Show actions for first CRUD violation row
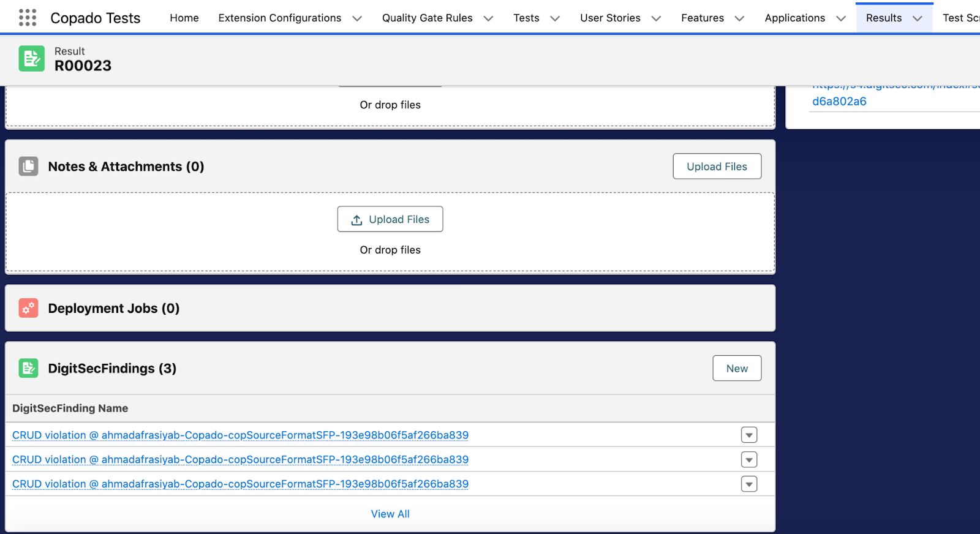 coord(749,435)
